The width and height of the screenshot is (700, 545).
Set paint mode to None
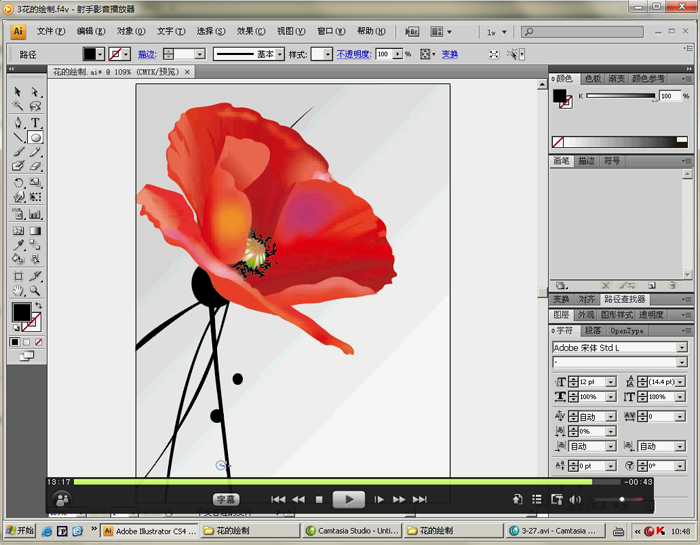[39, 342]
